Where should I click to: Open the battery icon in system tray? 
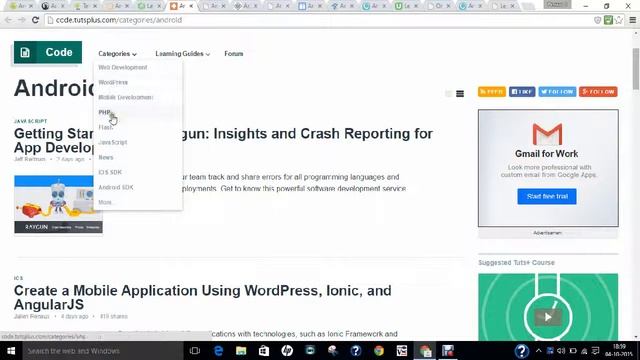(x=573, y=351)
